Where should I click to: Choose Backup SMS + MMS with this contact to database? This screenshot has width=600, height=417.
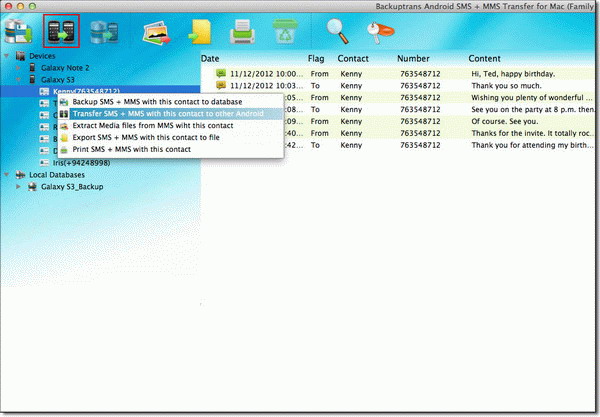coord(171,102)
